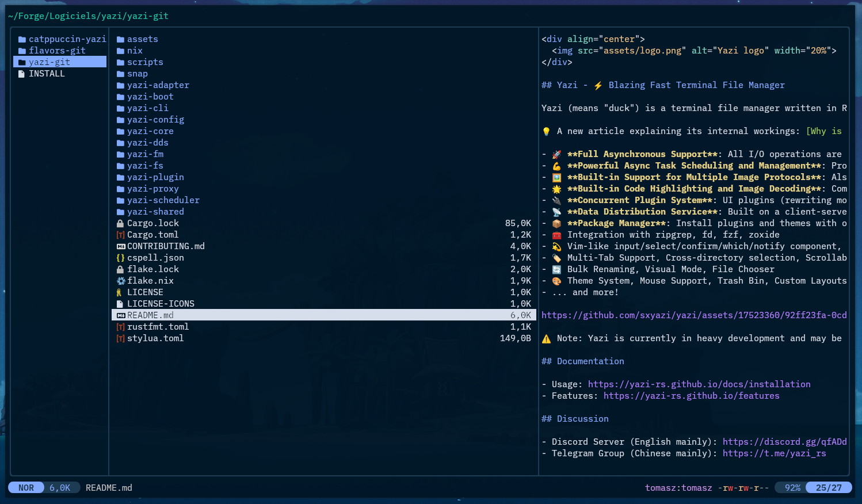Viewport: 862px width, 504px height.
Task: Click the -rw-rw-r-- permissions text
Action: (x=743, y=488)
